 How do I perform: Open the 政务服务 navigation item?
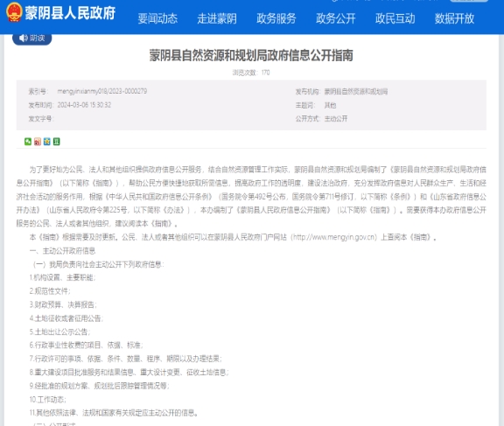click(x=276, y=18)
